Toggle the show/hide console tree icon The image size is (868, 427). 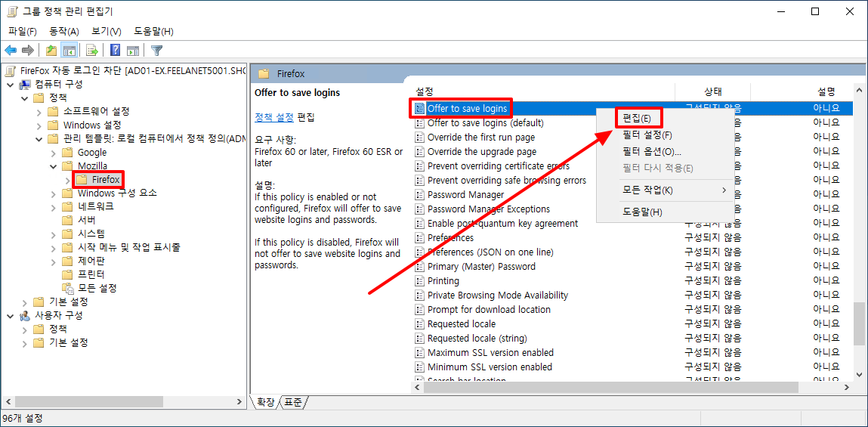[70, 51]
